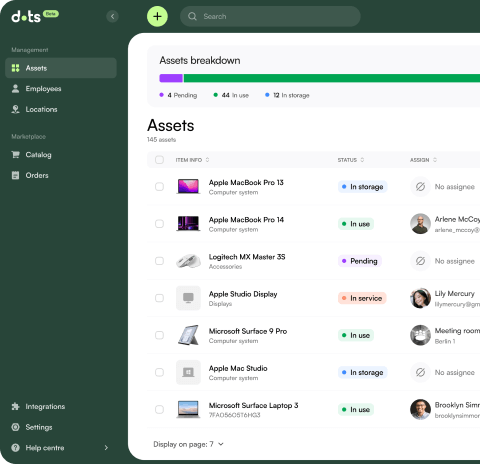Sort by the Status column arrows
The width and height of the screenshot is (480, 464).
point(362,160)
